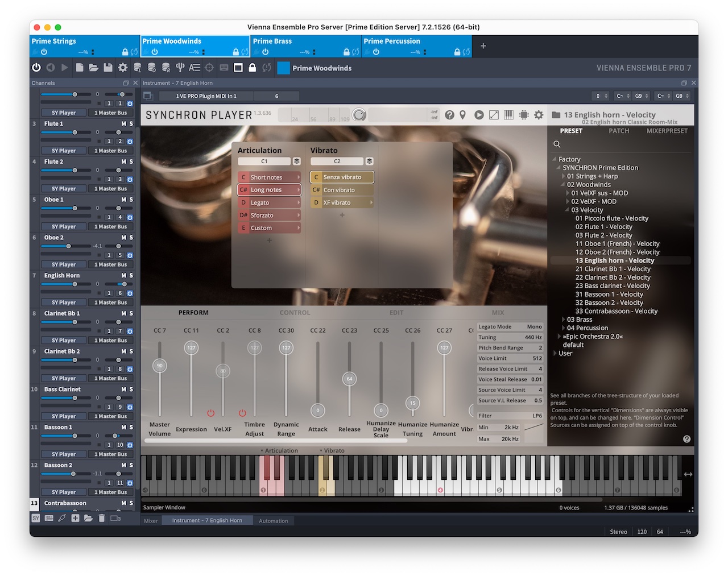Solo the Oboe 1 channel

pyautogui.click(x=131, y=200)
